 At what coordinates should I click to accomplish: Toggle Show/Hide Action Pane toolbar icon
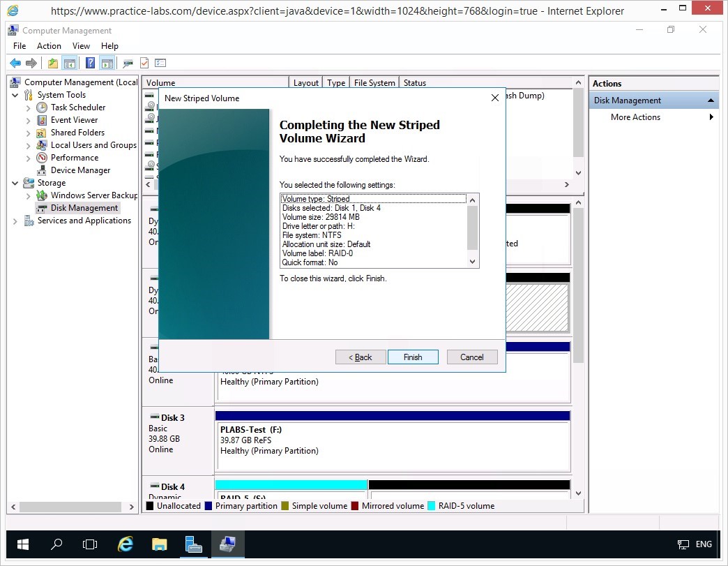(107, 64)
